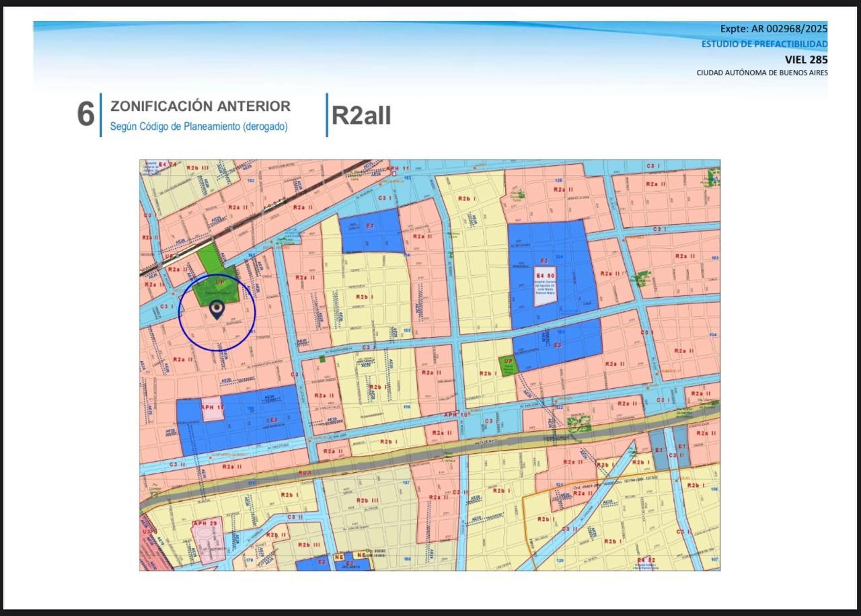Click the R2aII zoning heading
861x616 pixels.
tap(361, 115)
